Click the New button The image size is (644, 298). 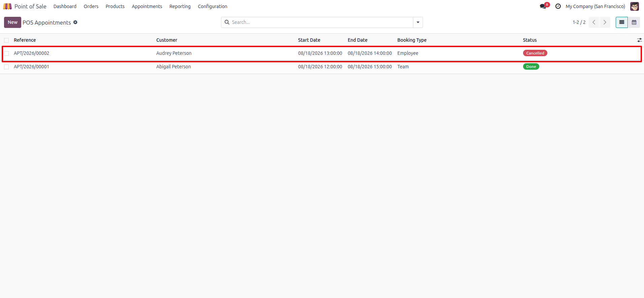pyautogui.click(x=12, y=22)
